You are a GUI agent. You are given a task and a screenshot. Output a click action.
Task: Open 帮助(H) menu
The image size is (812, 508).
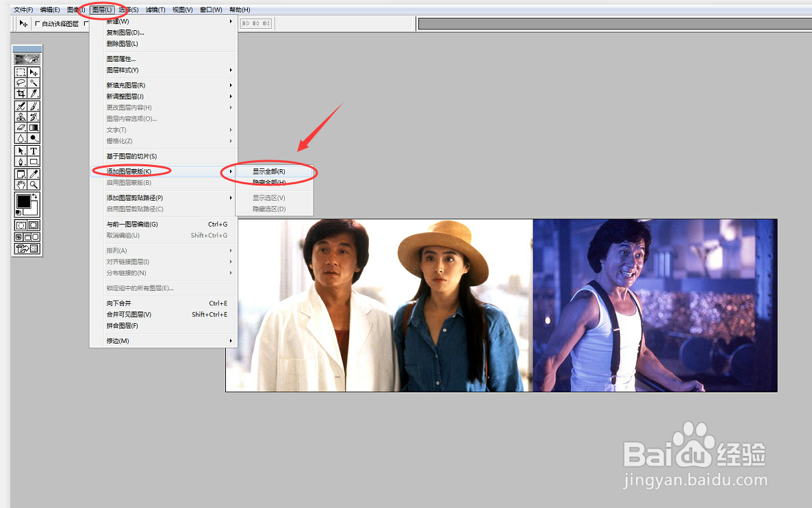coord(240,10)
